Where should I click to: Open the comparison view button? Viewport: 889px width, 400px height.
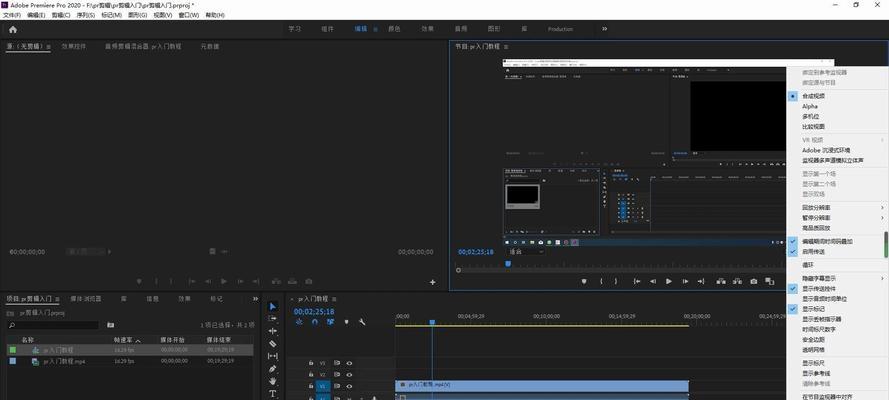pyautogui.click(x=769, y=281)
